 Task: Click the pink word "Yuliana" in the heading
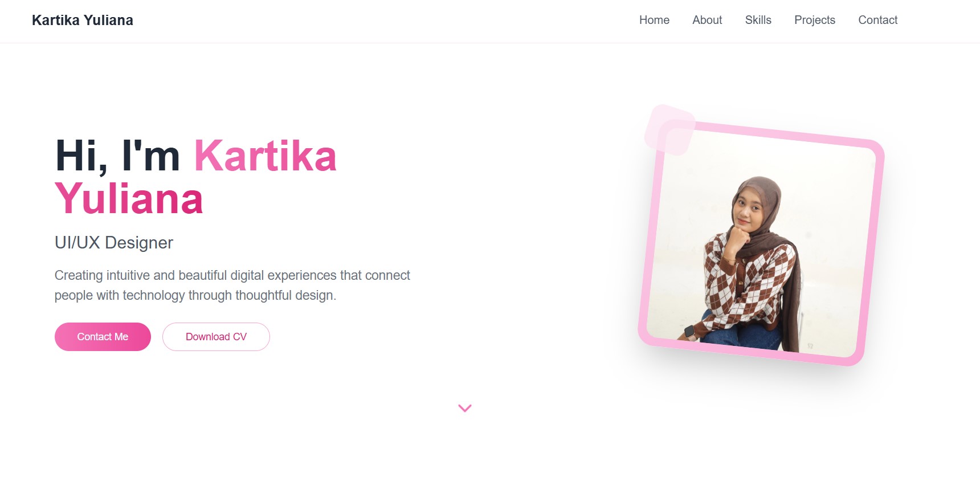[129, 199]
